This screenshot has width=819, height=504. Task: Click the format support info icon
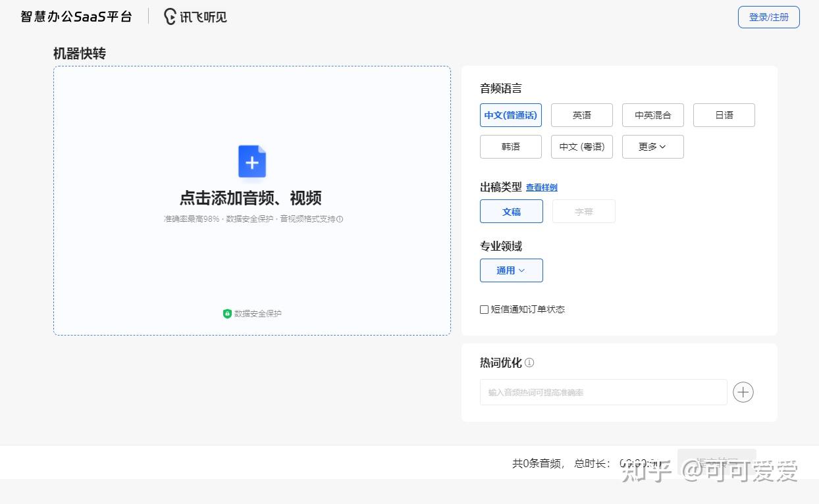[x=340, y=219]
